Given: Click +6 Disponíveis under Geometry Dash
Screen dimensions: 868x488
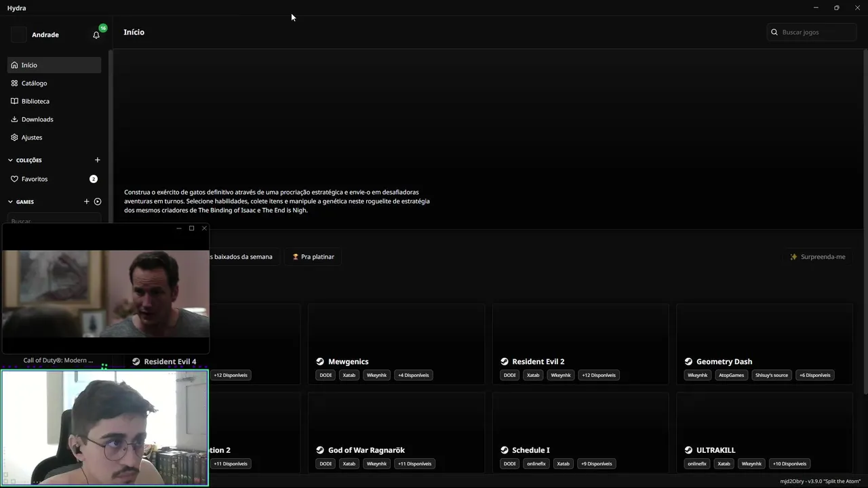Looking at the screenshot, I should 814,375.
